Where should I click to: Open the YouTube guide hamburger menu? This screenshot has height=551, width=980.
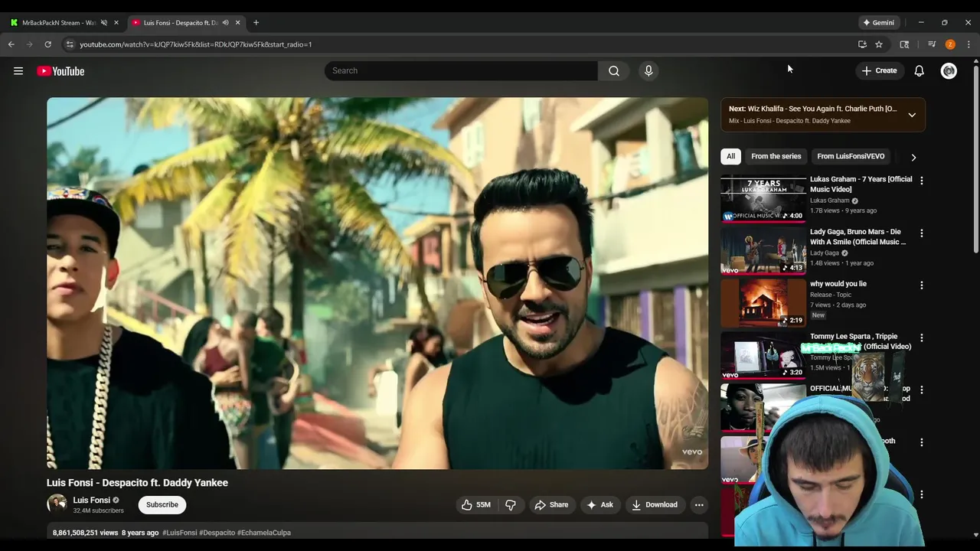[x=18, y=71]
